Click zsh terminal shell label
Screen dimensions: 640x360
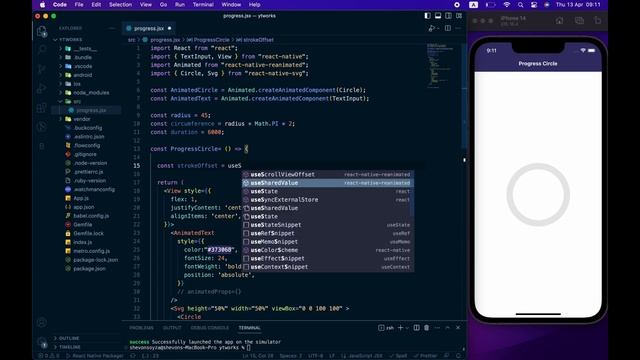pos(386,328)
